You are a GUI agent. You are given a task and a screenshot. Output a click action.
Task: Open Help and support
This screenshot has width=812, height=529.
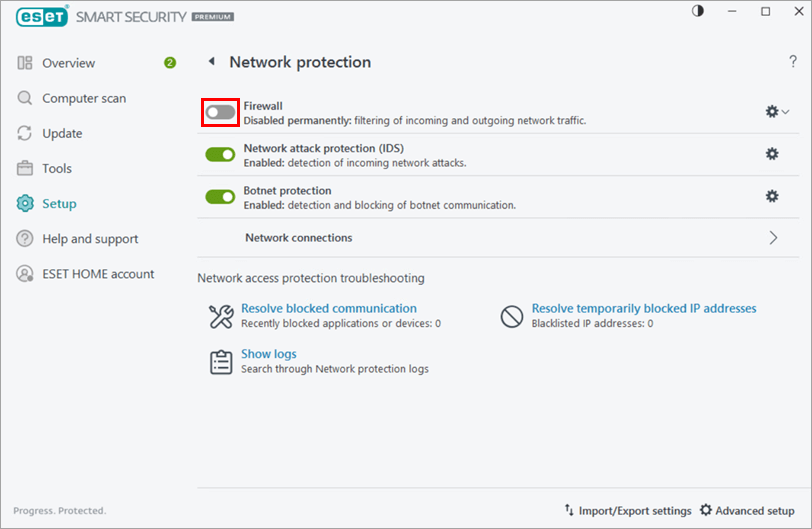pyautogui.click(x=90, y=239)
